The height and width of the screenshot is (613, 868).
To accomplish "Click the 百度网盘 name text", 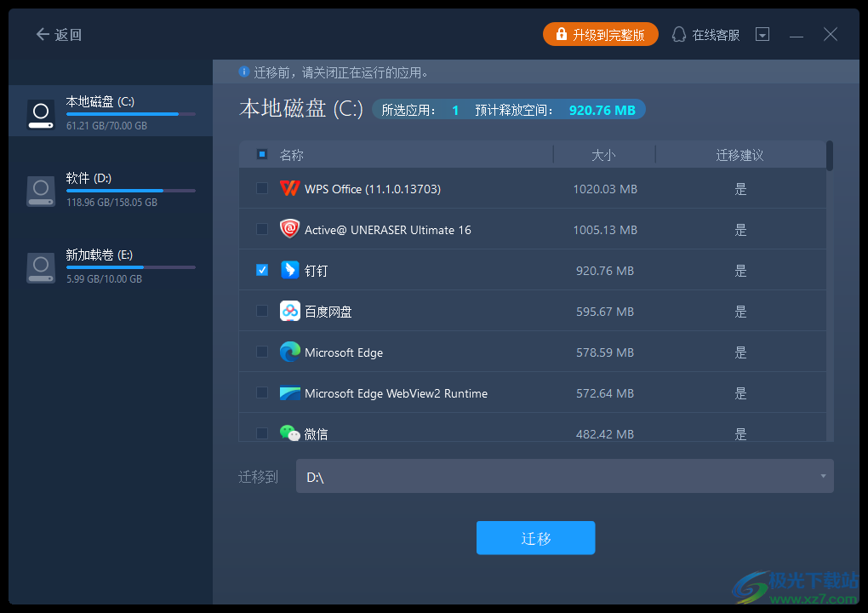I will click(328, 312).
